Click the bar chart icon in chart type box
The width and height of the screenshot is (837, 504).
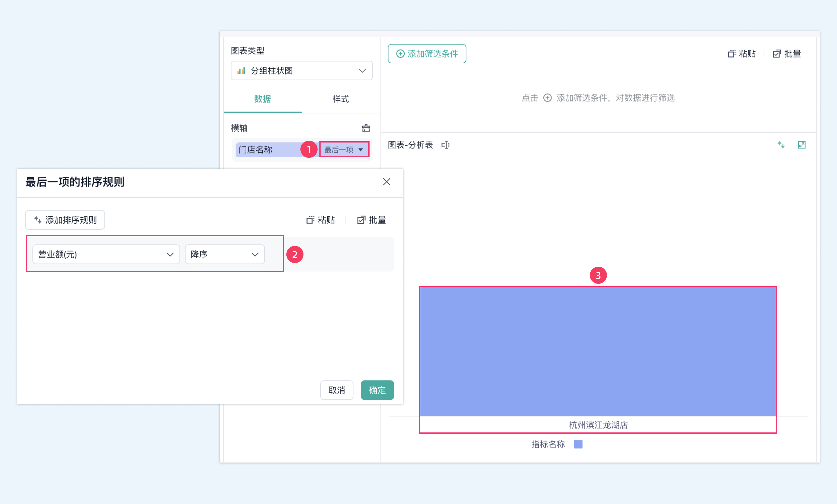pyautogui.click(x=241, y=71)
